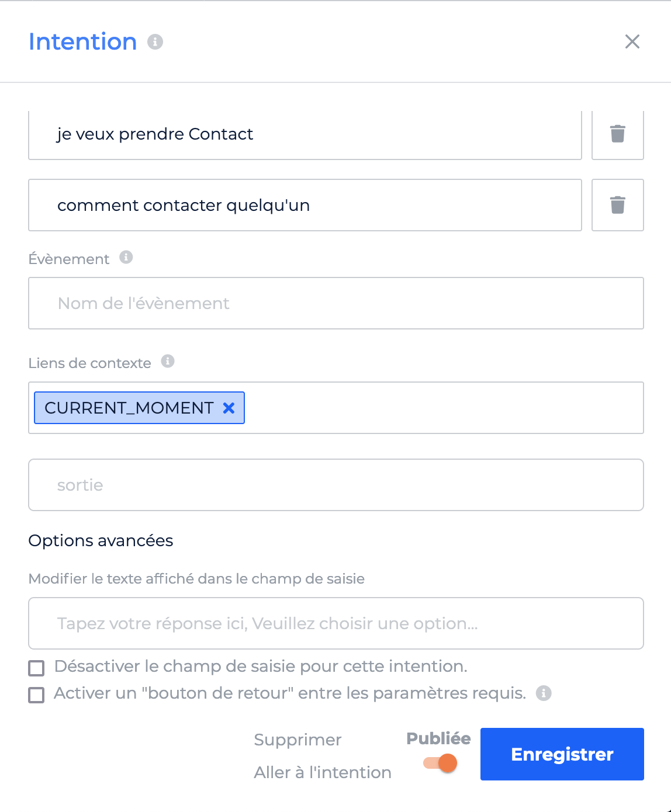Click the Enregistrer button
The image size is (671, 812).
(x=562, y=754)
